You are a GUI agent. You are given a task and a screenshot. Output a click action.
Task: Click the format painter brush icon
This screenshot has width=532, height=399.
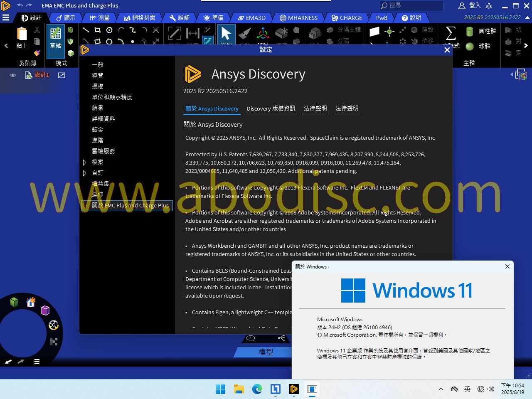tap(37, 53)
